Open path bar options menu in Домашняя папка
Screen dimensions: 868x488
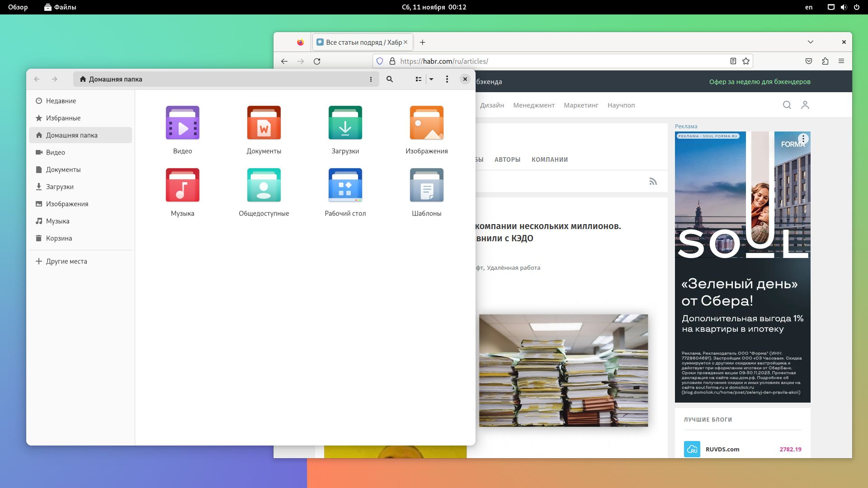371,79
